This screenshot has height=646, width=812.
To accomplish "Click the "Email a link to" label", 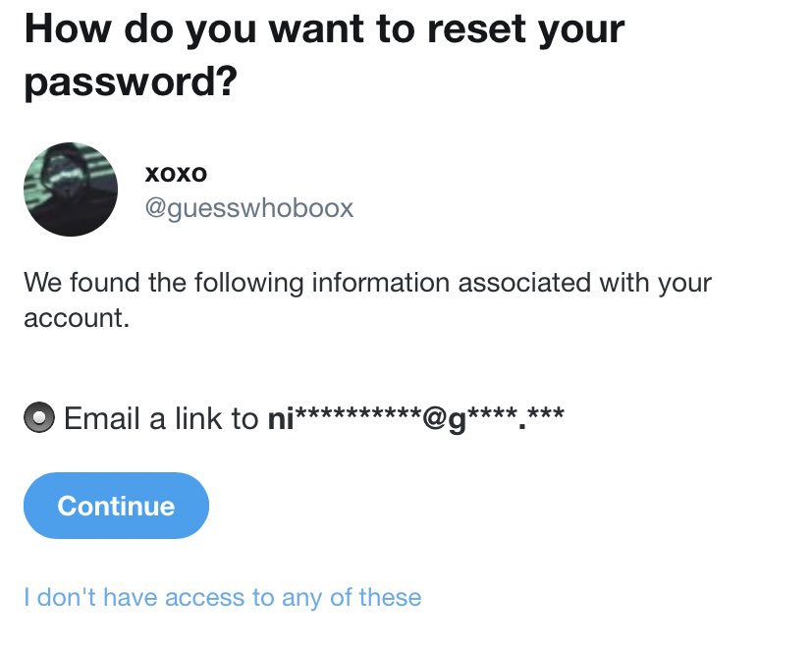I will pyautogui.click(x=161, y=418).
